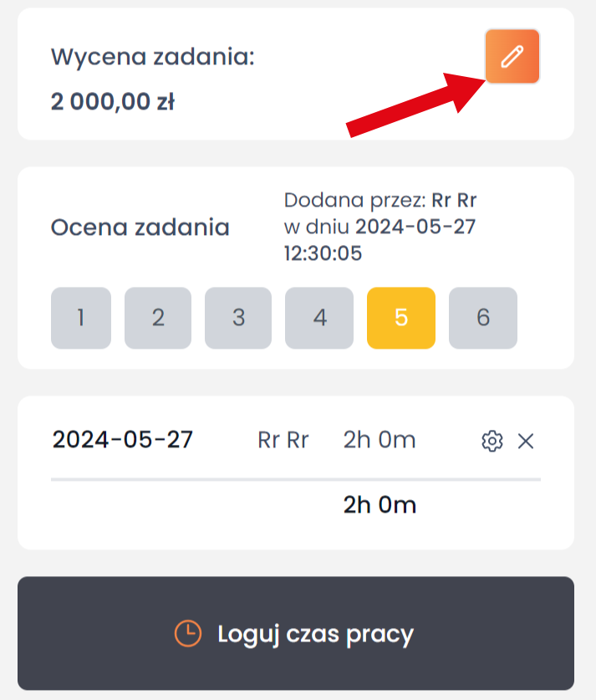Open the time entry gear settings

click(492, 442)
